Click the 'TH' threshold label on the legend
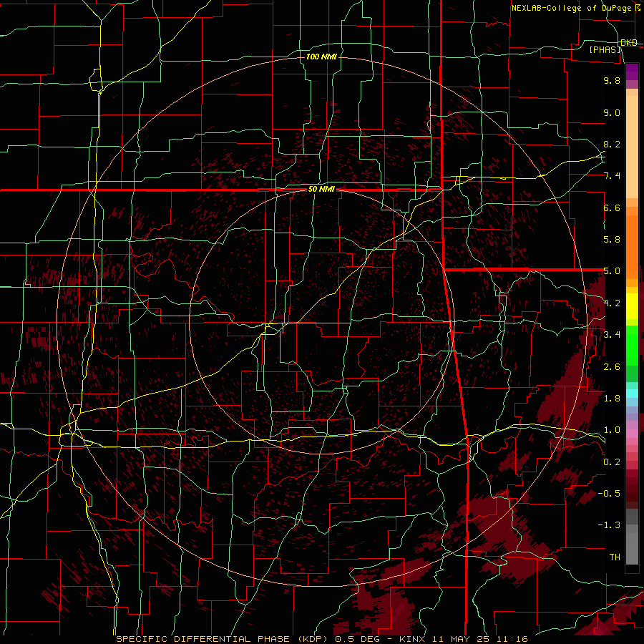 615,557
